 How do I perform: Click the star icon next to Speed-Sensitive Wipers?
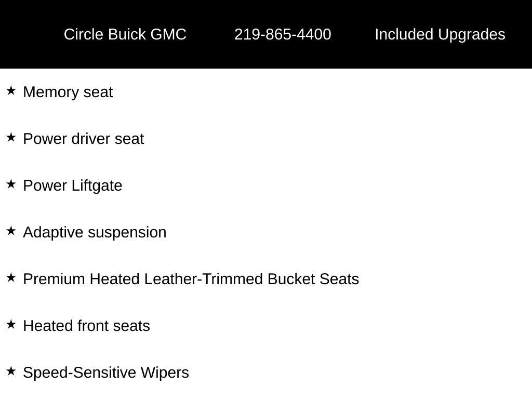click(x=11, y=371)
